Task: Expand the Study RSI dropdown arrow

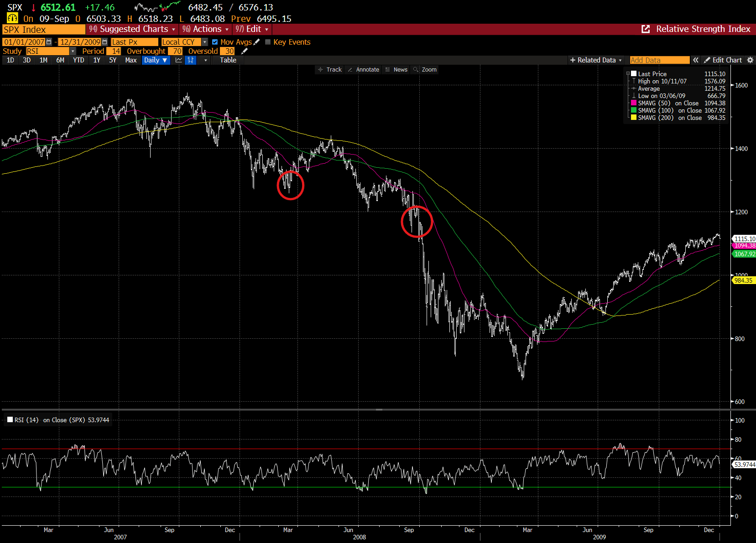Action: tap(73, 51)
